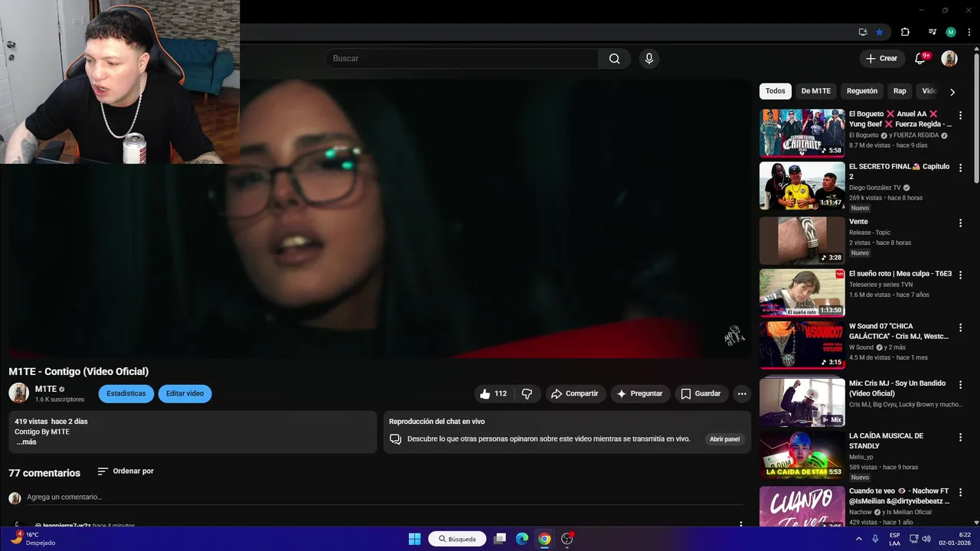The width and height of the screenshot is (980, 551).
Task: Open Ordenar por sort dropdown
Action: [x=126, y=471]
